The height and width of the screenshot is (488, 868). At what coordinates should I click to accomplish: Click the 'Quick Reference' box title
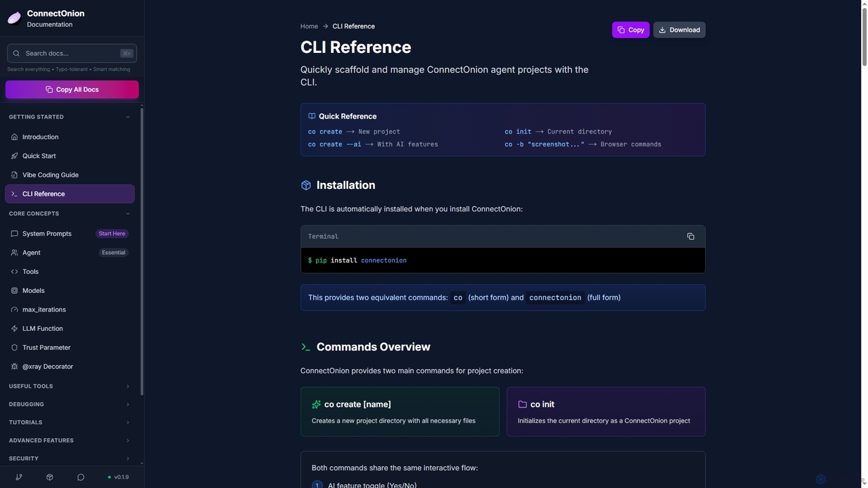click(x=347, y=117)
